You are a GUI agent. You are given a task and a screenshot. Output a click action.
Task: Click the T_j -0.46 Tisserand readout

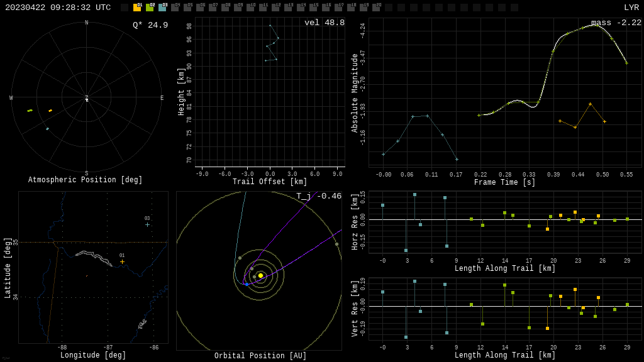(x=319, y=196)
